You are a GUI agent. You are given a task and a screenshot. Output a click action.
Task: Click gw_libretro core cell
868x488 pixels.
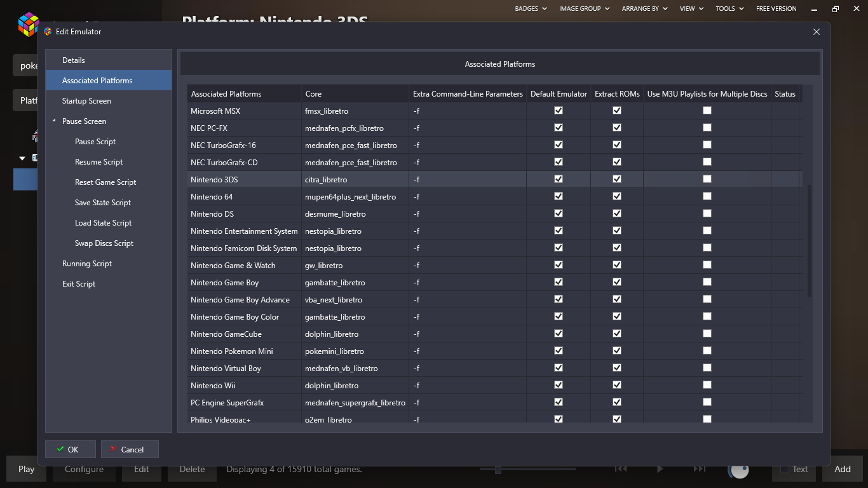[x=355, y=265]
